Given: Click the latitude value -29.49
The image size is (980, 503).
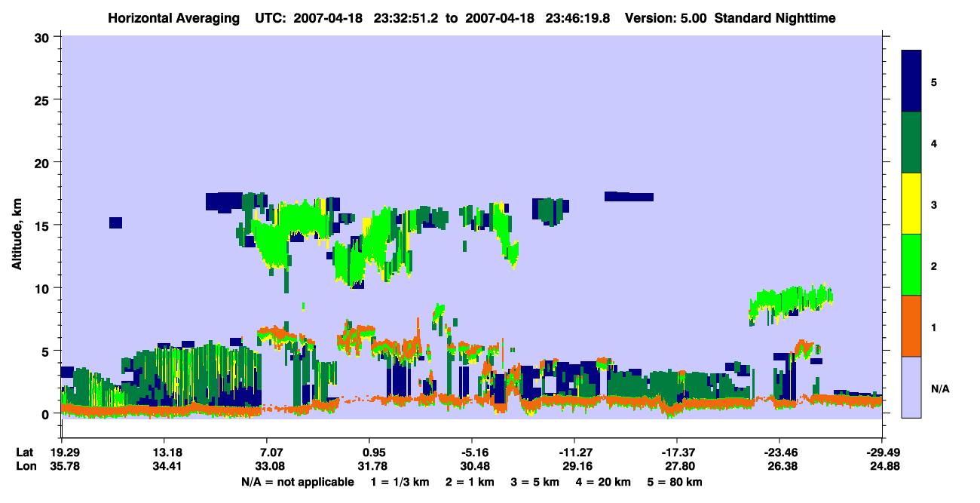Looking at the screenshot, I should coord(882,452).
